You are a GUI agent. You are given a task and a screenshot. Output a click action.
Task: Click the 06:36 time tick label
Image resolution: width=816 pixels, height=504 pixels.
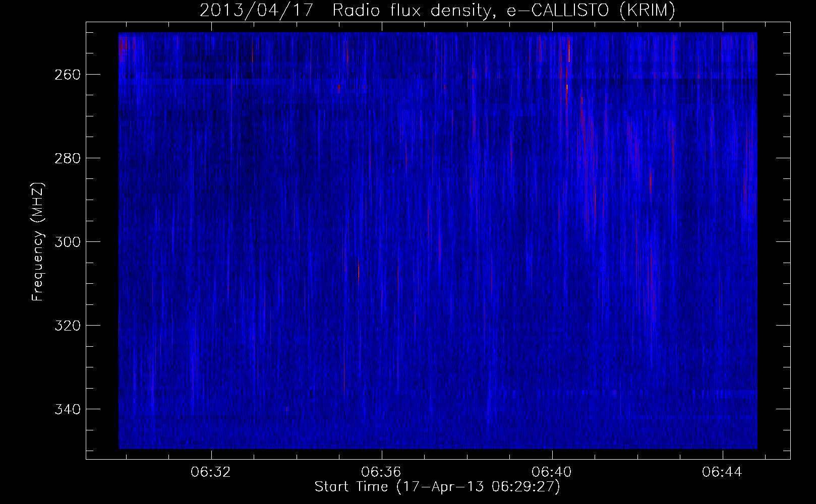[x=381, y=472]
